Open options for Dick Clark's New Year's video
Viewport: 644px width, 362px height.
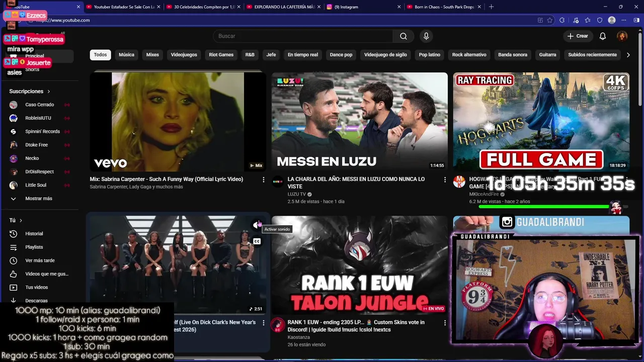263,323
